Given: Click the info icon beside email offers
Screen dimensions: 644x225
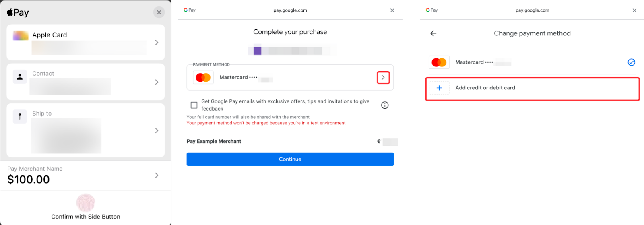Looking at the screenshot, I should pyautogui.click(x=385, y=105).
